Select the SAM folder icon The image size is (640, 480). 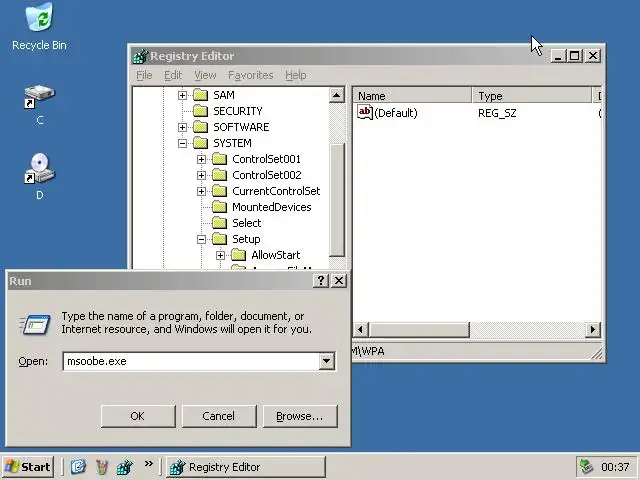(200, 95)
